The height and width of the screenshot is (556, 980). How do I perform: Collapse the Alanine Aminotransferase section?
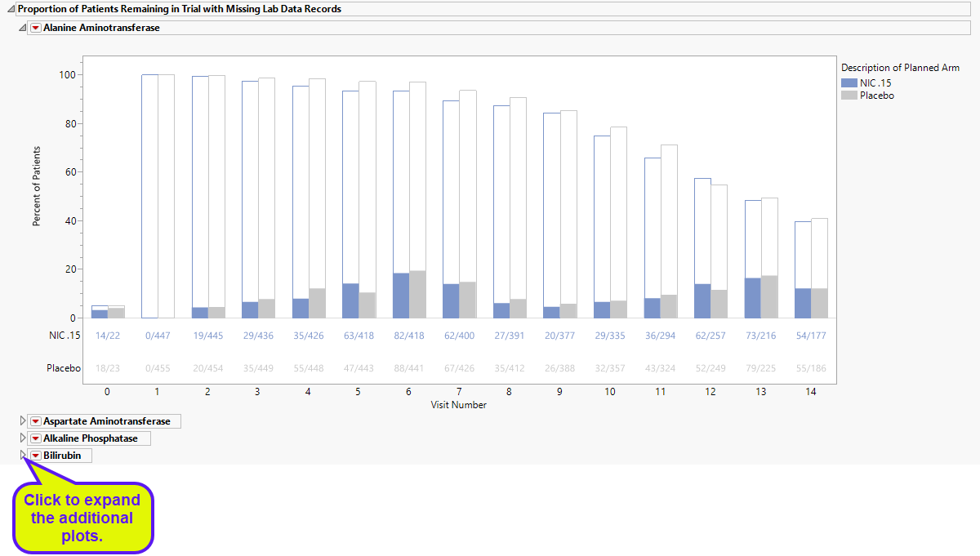(x=23, y=28)
